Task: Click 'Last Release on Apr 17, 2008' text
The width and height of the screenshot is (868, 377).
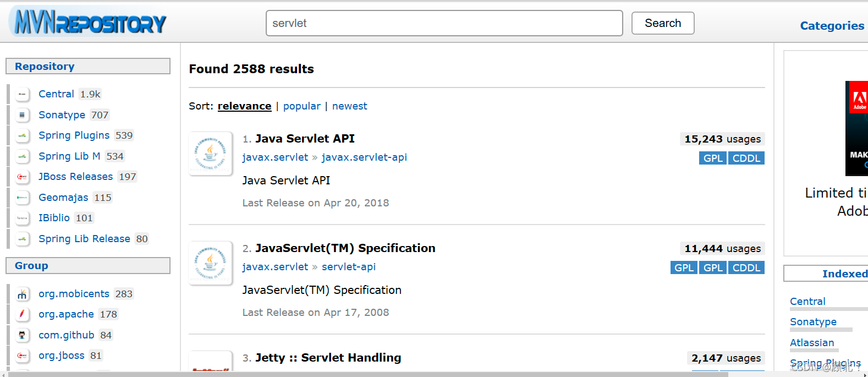Action: pyautogui.click(x=316, y=313)
